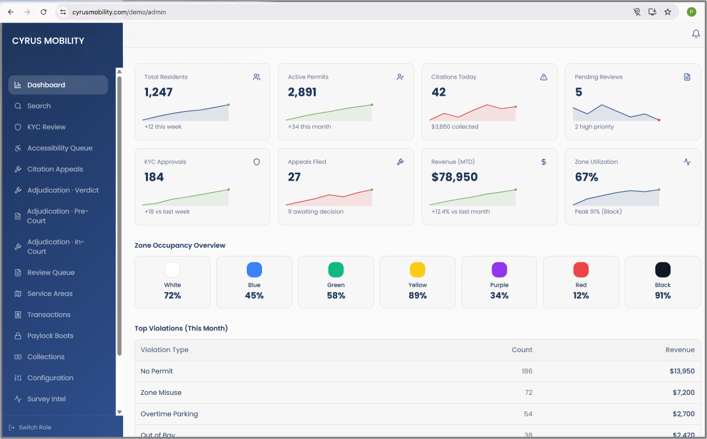Click the KYC Review shield icon
This screenshot has width=707, height=439.
pyautogui.click(x=18, y=127)
